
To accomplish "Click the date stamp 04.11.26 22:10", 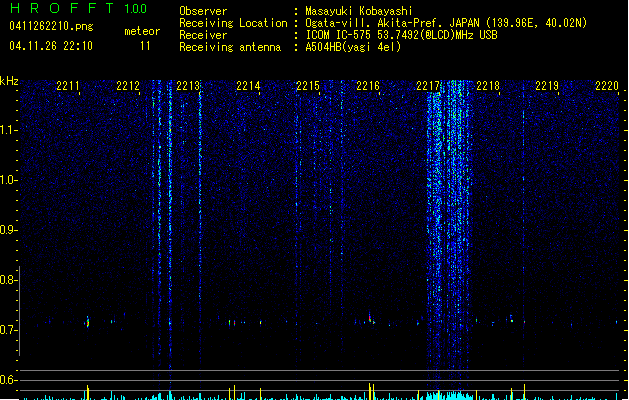I will (x=51, y=46).
